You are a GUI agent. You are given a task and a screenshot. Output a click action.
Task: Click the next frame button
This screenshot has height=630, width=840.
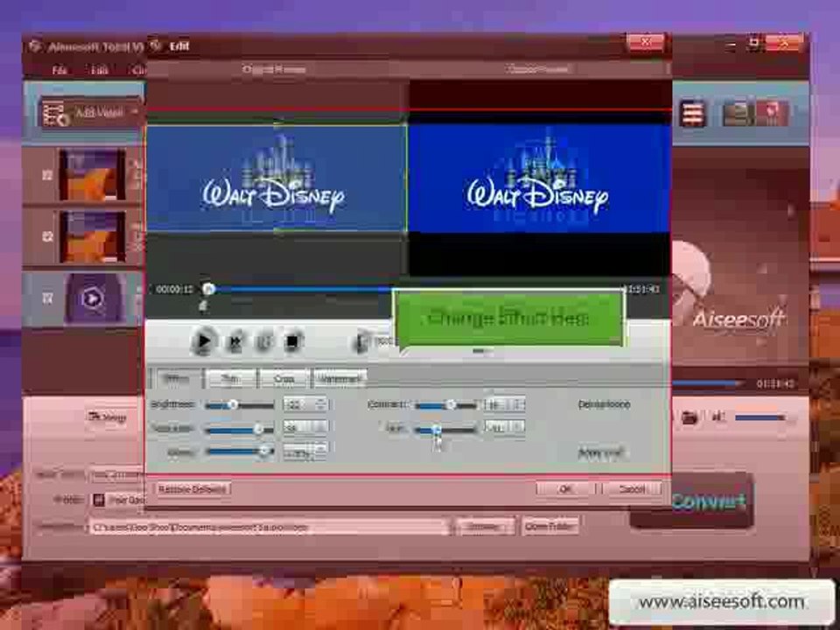pyautogui.click(x=234, y=342)
